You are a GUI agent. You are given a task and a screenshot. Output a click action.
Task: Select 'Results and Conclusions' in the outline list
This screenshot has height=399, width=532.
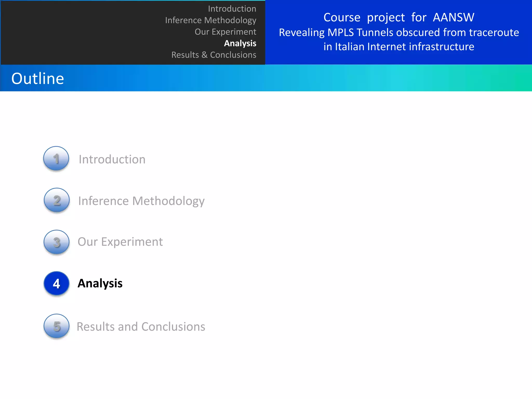(141, 327)
